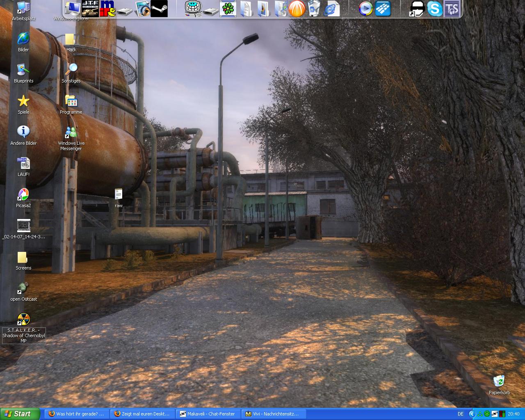Open the Hack folder on desktop

(x=71, y=42)
